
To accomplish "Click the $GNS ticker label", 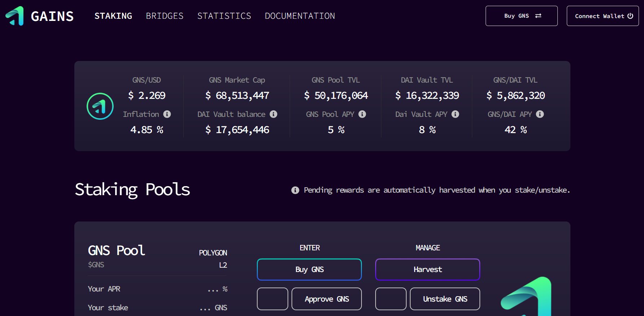I will (x=96, y=265).
